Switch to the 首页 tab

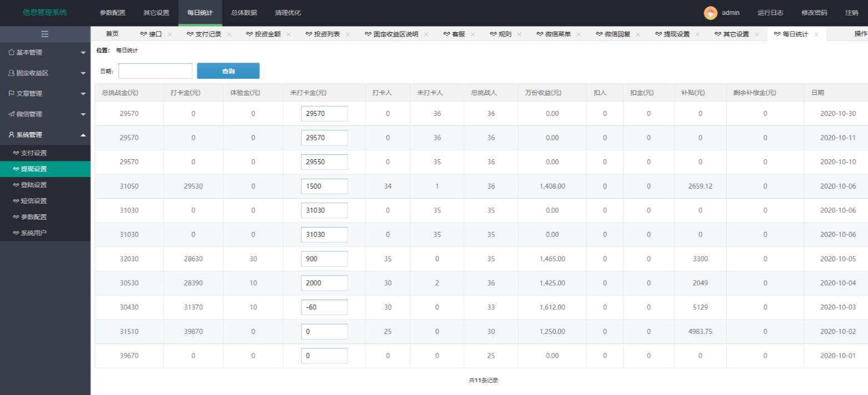pyautogui.click(x=112, y=34)
